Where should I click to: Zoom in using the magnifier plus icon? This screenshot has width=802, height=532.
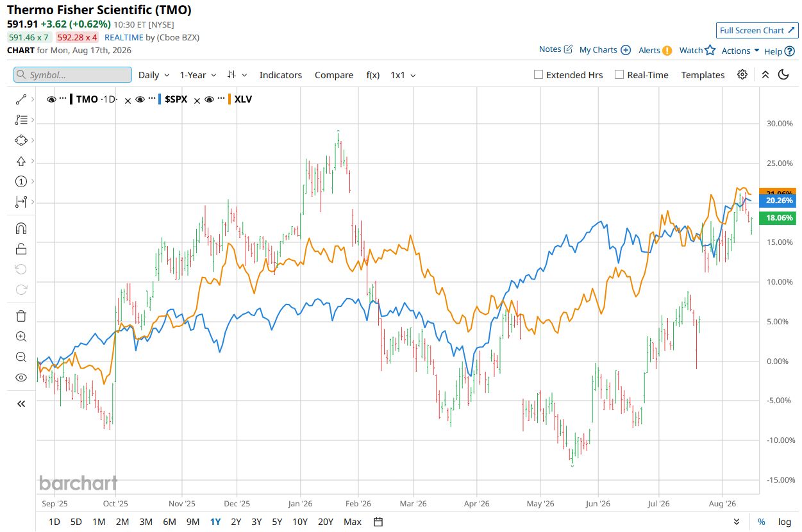tap(21, 337)
